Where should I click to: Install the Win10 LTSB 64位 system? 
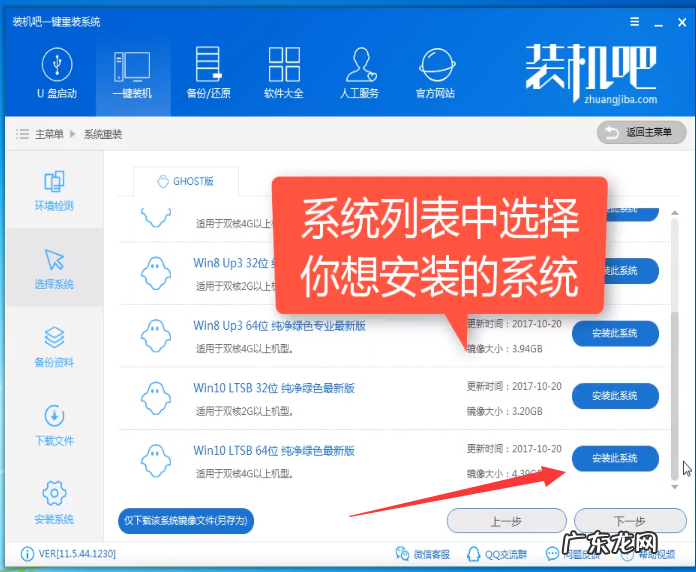[615, 458]
